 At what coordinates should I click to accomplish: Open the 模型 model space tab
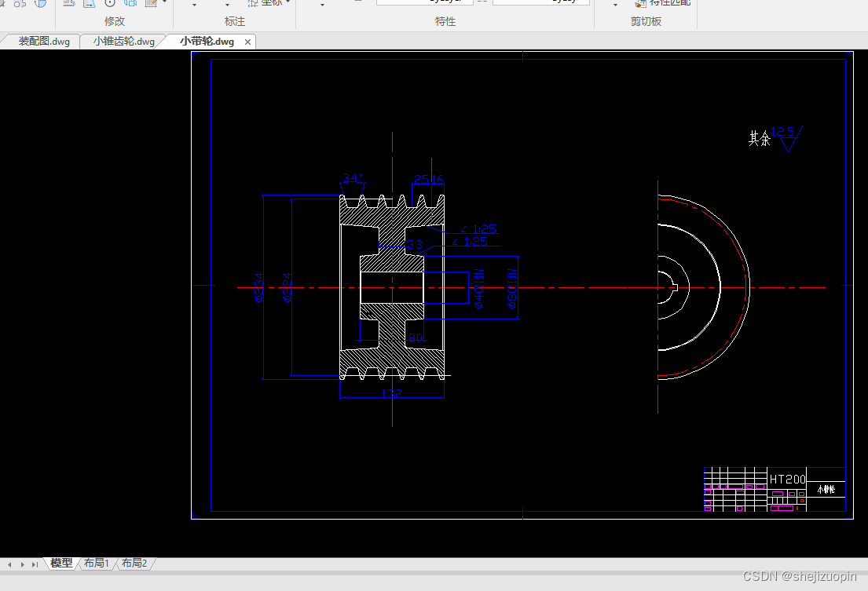61,563
